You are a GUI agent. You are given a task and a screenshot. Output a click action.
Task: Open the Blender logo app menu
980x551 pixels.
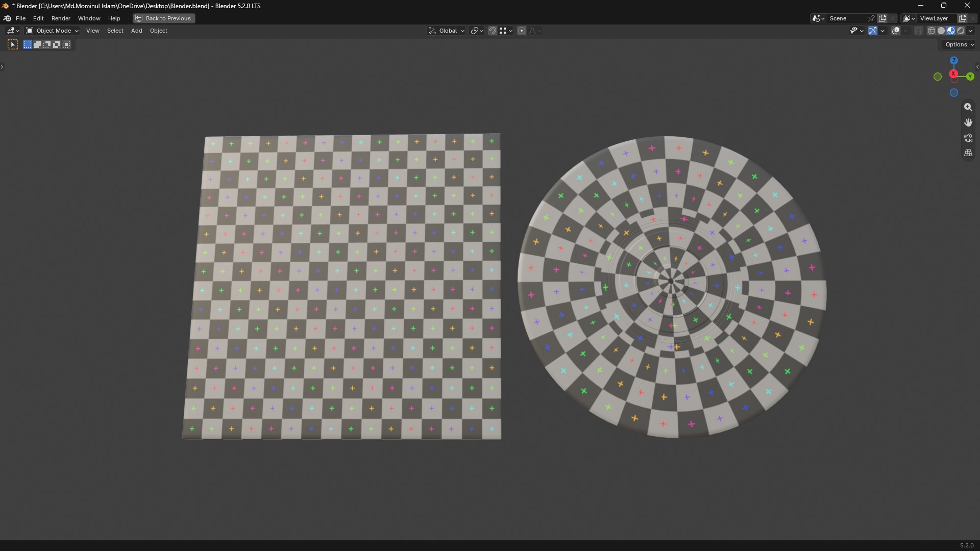click(x=7, y=18)
